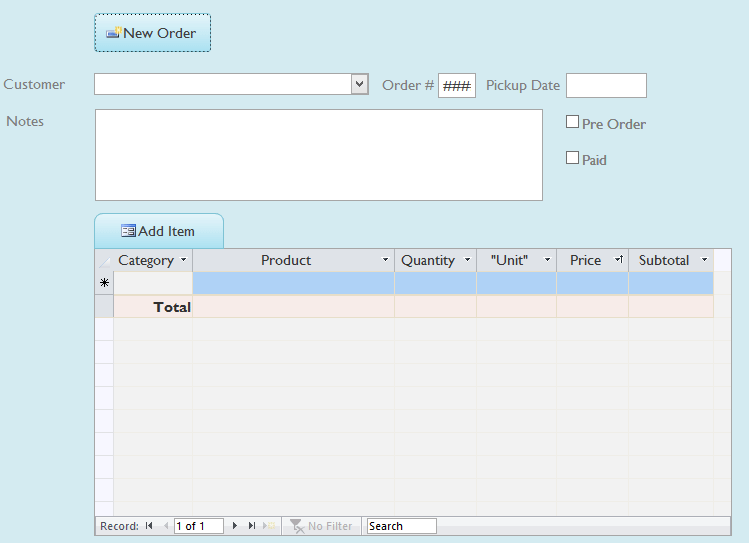749x543 pixels.
Task: Open the Product column filter arrow
Action: [x=386, y=260]
